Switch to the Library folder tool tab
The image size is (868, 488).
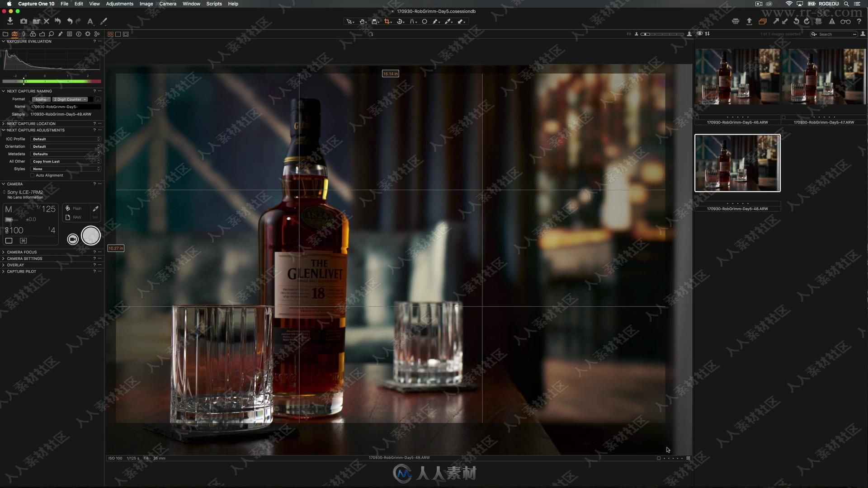(x=5, y=34)
